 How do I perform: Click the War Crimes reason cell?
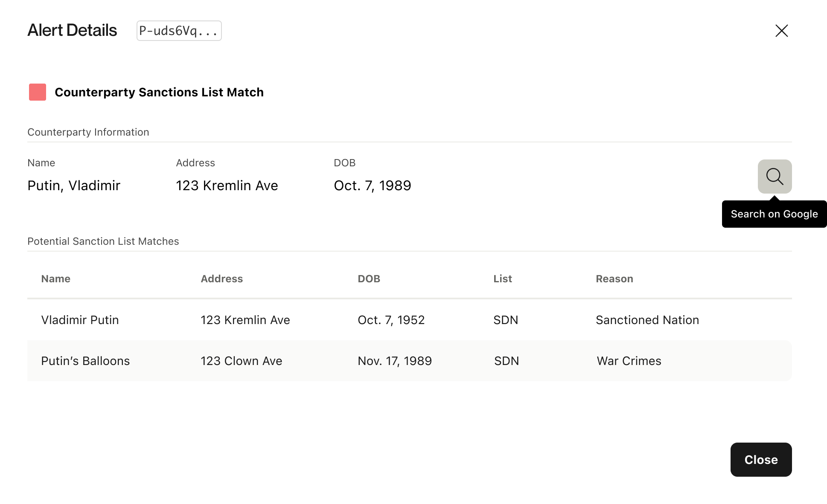(629, 361)
